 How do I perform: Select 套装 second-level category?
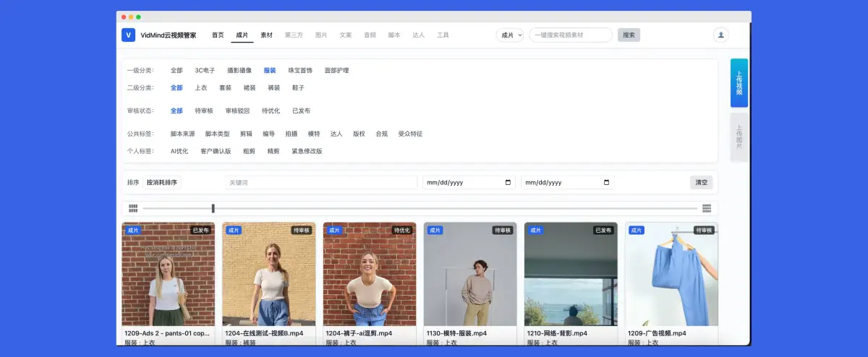click(226, 87)
